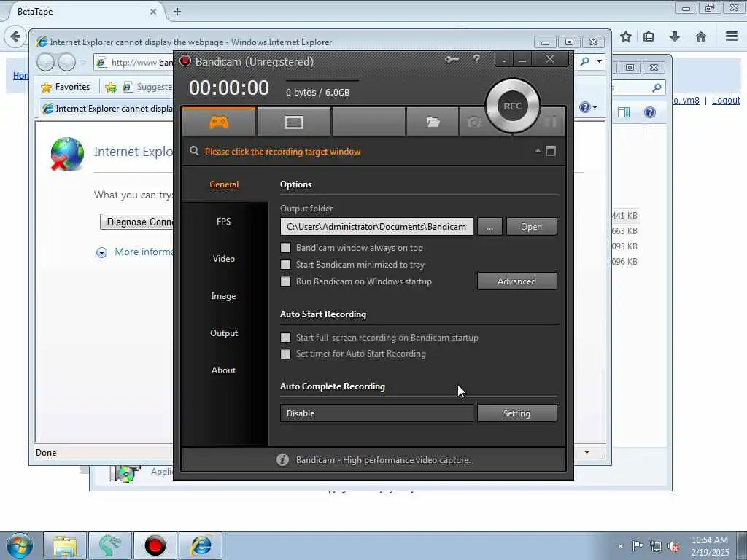Collapse panel with small up arrow in target bar
This screenshot has width=747, height=560.
[538, 151]
